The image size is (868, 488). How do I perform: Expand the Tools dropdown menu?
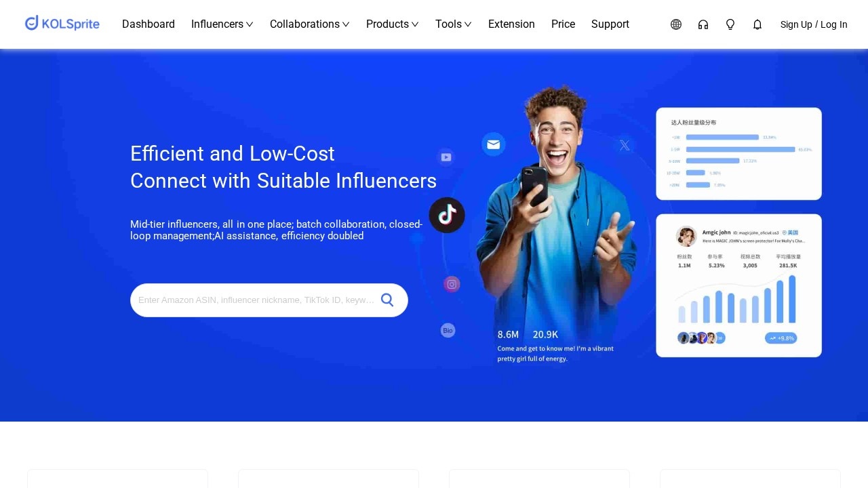pyautogui.click(x=454, y=24)
